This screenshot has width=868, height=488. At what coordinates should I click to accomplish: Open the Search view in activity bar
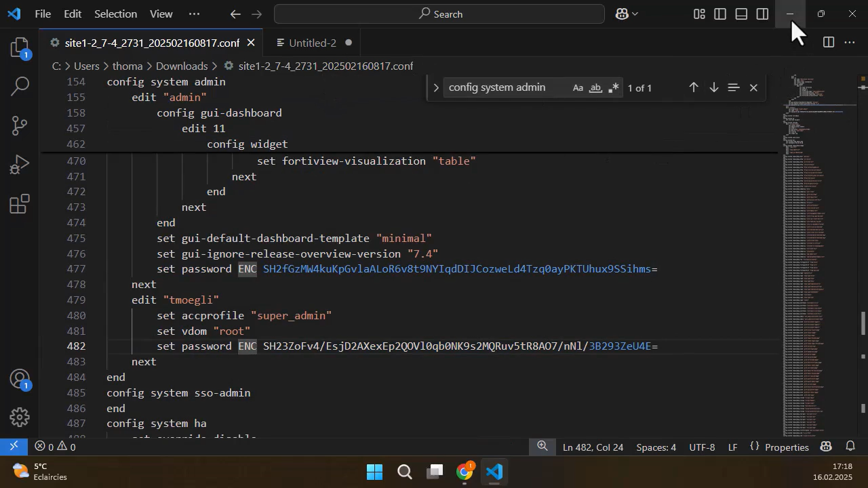tap(20, 86)
